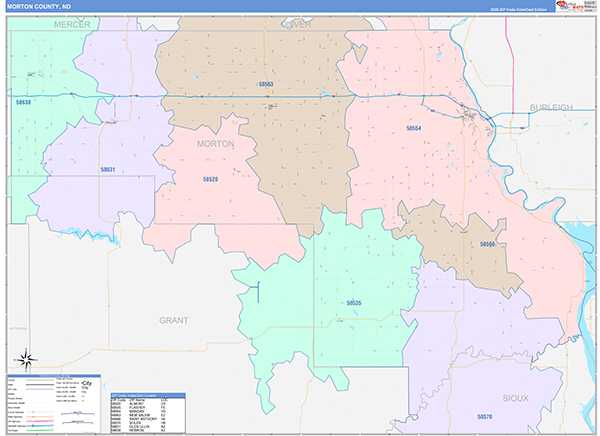The width and height of the screenshot is (600, 436).
Task: Select the 58638 ZIP code label
Action: (x=23, y=102)
